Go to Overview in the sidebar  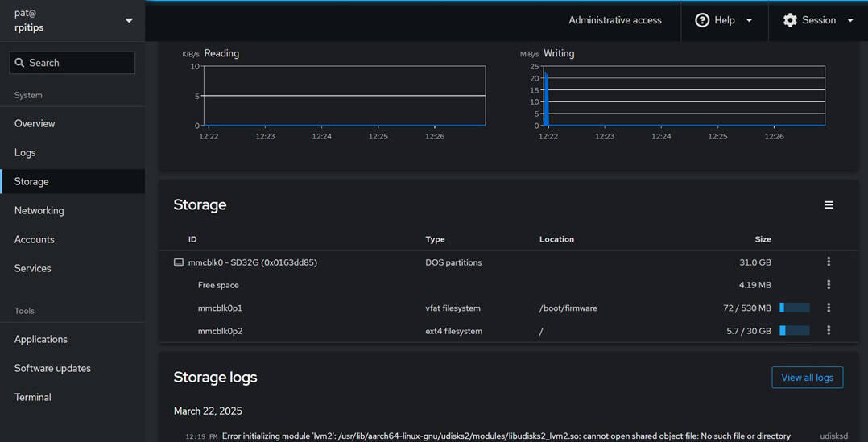[x=35, y=123]
